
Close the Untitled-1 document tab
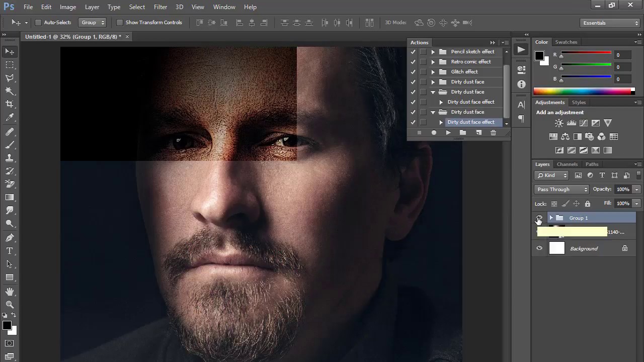(x=127, y=37)
